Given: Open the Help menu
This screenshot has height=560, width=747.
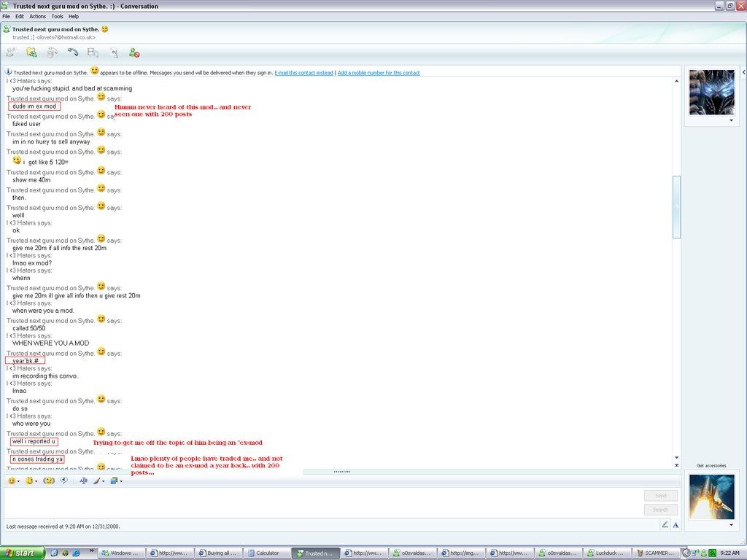Looking at the screenshot, I should (x=74, y=16).
